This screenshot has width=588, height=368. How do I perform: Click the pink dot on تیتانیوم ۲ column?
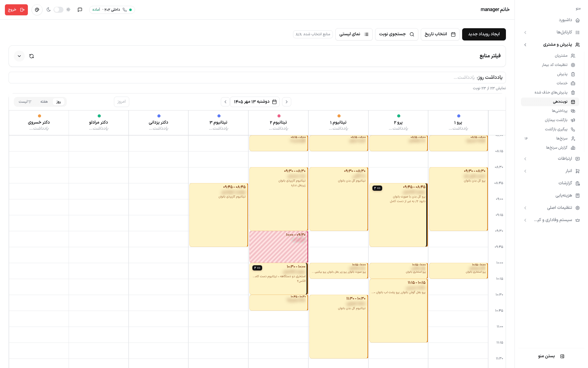tap(279, 116)
